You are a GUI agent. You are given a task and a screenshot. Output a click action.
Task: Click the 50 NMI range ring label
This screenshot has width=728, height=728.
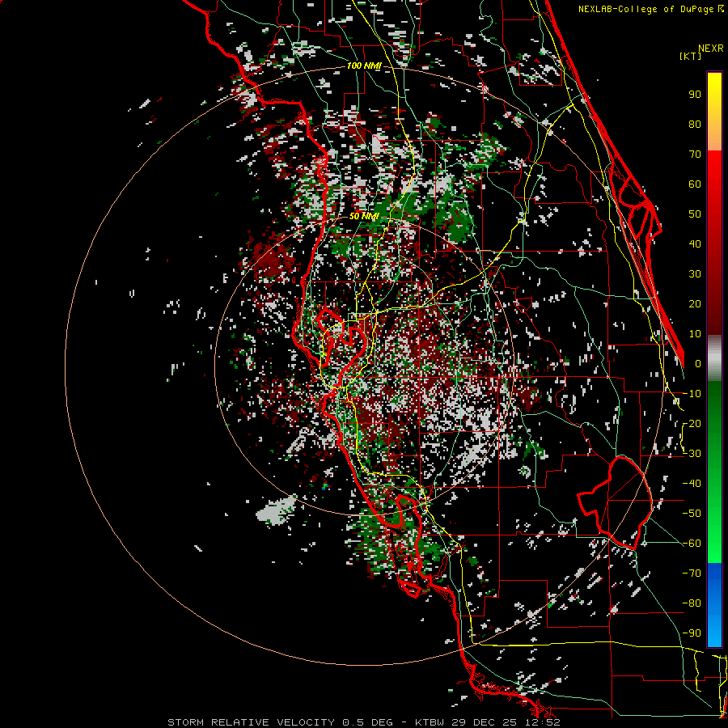coord(364,216)
